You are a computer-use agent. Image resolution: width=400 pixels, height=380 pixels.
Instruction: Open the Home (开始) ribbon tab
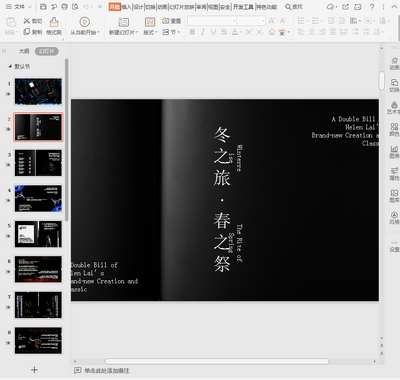[114, 7]
